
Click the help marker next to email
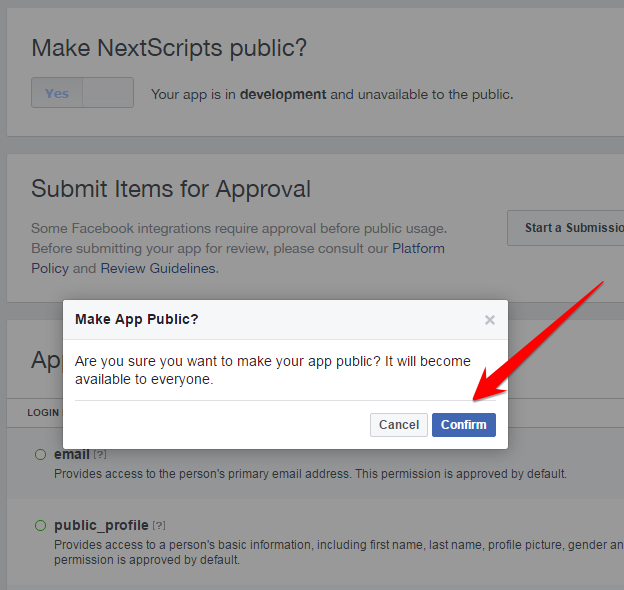coord(100,454)
